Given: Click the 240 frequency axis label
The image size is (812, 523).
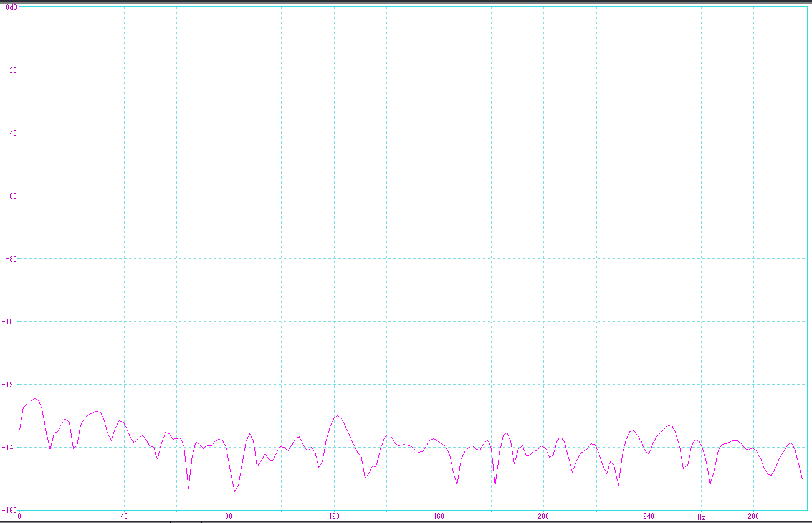Looking at the screenshot, I should [x=649, y=516].
